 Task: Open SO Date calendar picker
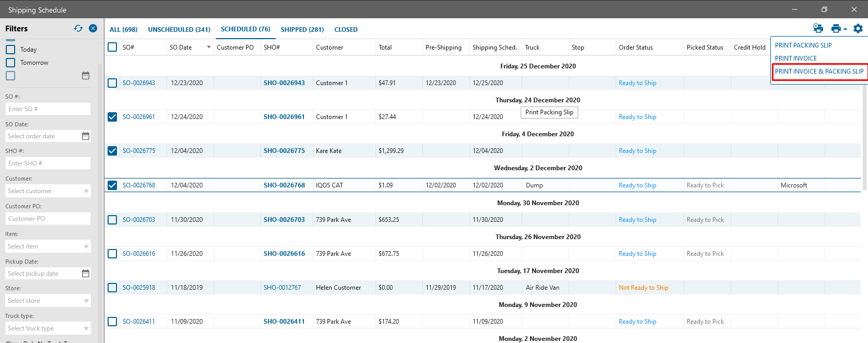point(86,136)
